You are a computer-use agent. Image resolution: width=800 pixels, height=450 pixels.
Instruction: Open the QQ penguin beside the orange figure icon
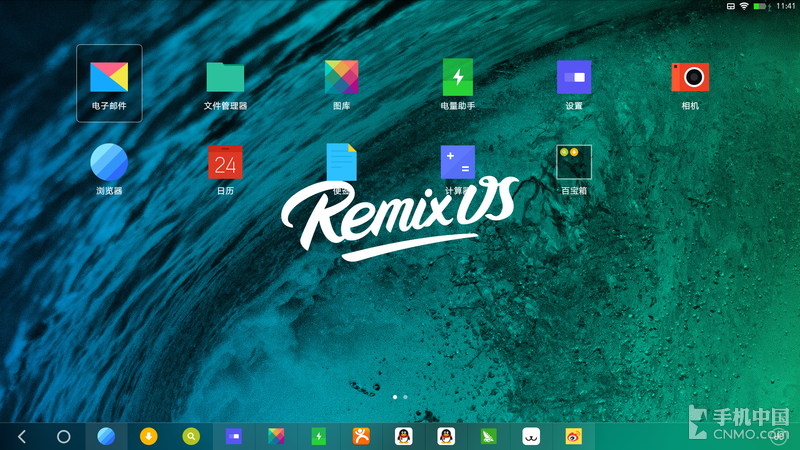(404, 437)
